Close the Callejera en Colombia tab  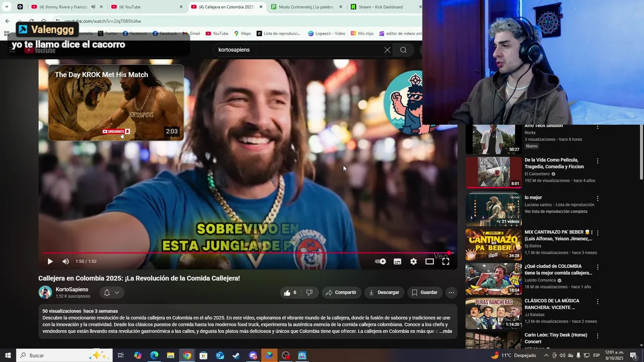tap(261, 7)
